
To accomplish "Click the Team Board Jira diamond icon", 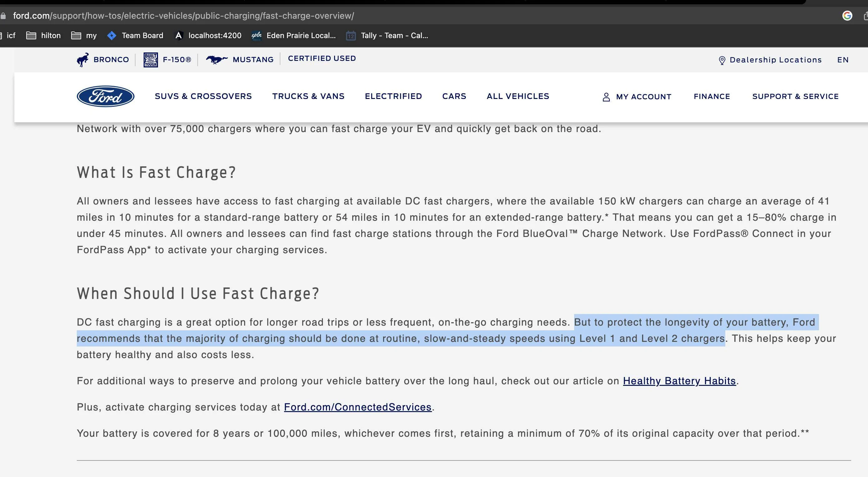I will 111,35.
